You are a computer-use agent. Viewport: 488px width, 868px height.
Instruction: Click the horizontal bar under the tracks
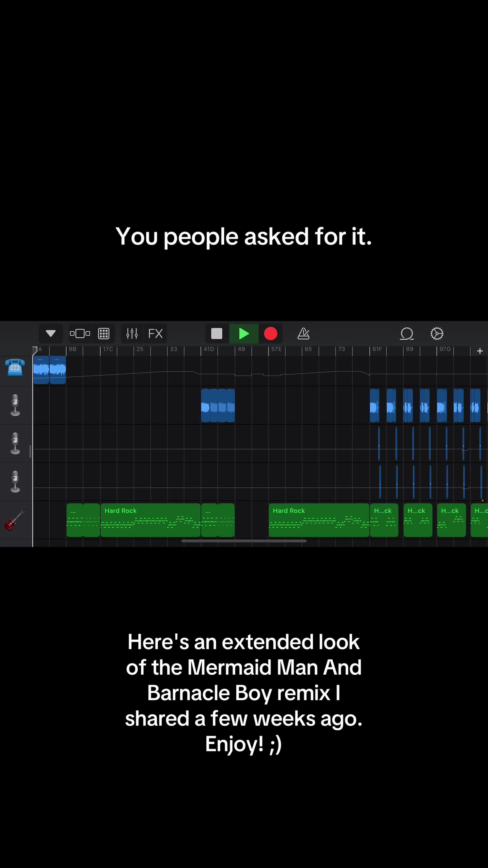244,541
